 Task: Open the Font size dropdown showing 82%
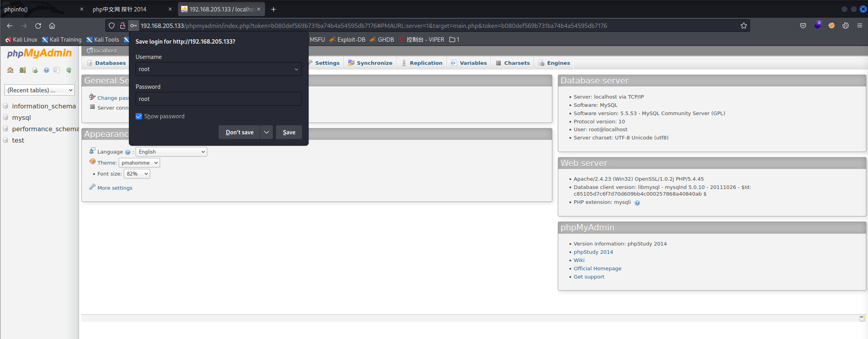point(137,174)
